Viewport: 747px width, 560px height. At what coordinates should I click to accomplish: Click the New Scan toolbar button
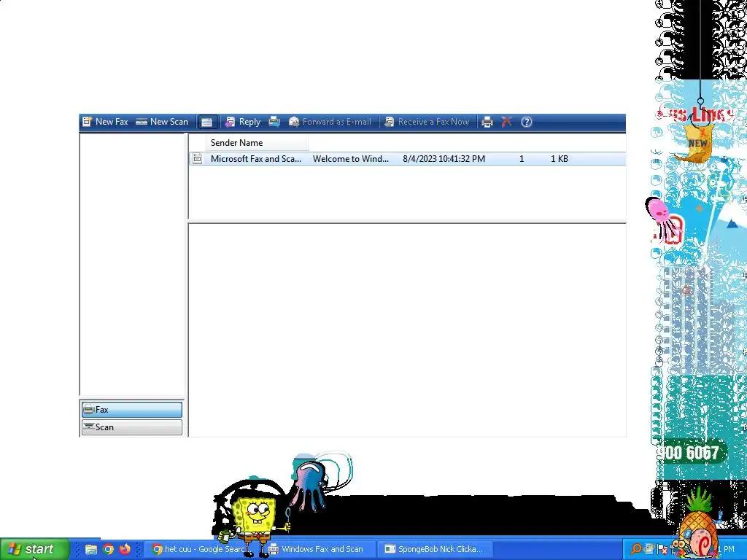point(162,122)
